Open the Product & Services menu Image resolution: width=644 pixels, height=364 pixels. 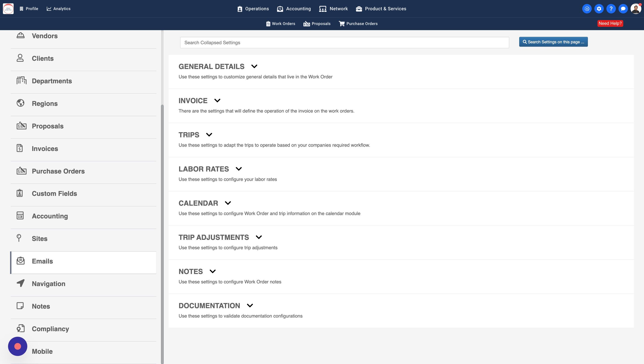381,9
